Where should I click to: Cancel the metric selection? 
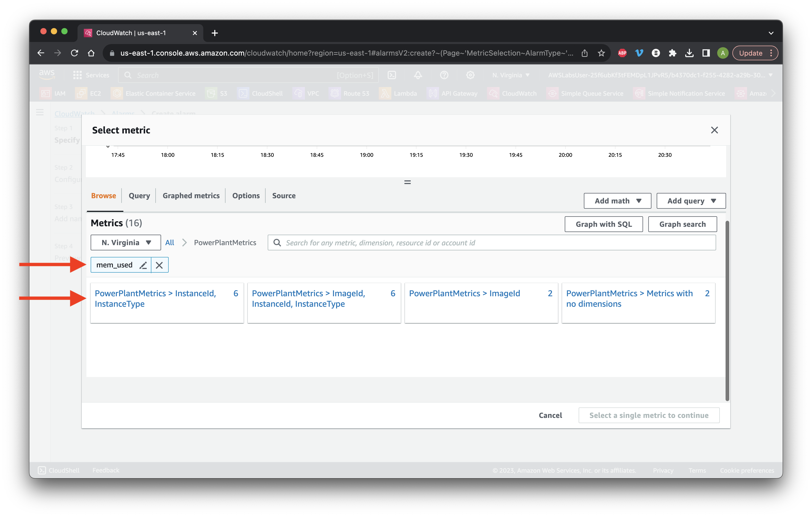point(550,416)
